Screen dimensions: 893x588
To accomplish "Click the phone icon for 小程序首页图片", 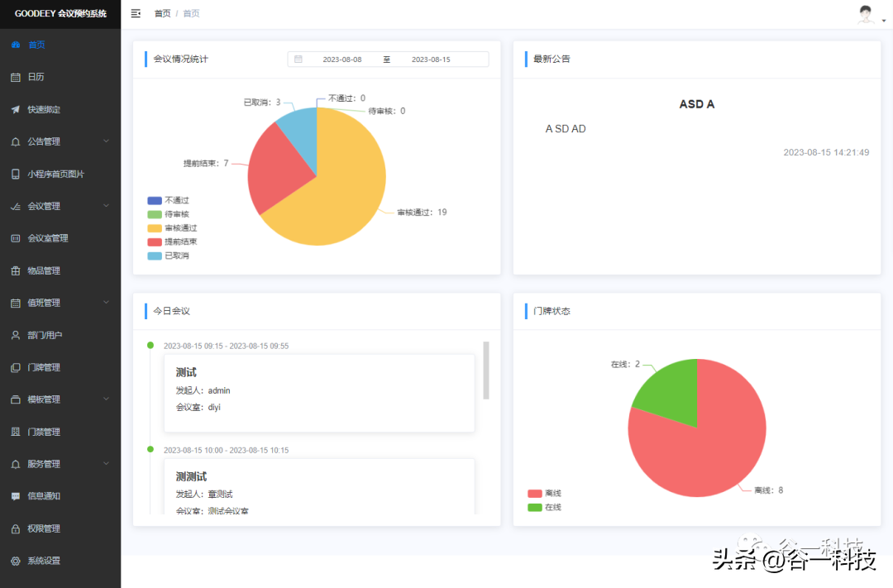I will (x=16, y=174).
